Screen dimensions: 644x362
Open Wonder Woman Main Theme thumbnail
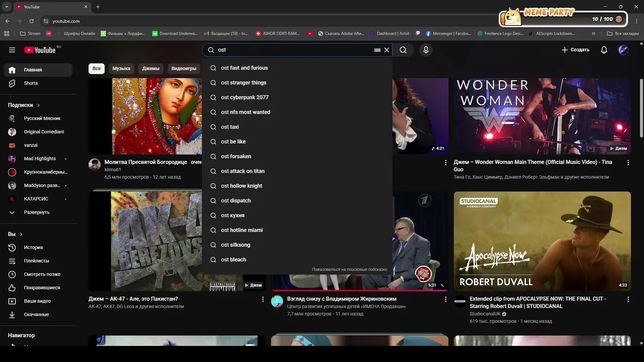pos(542,116)
